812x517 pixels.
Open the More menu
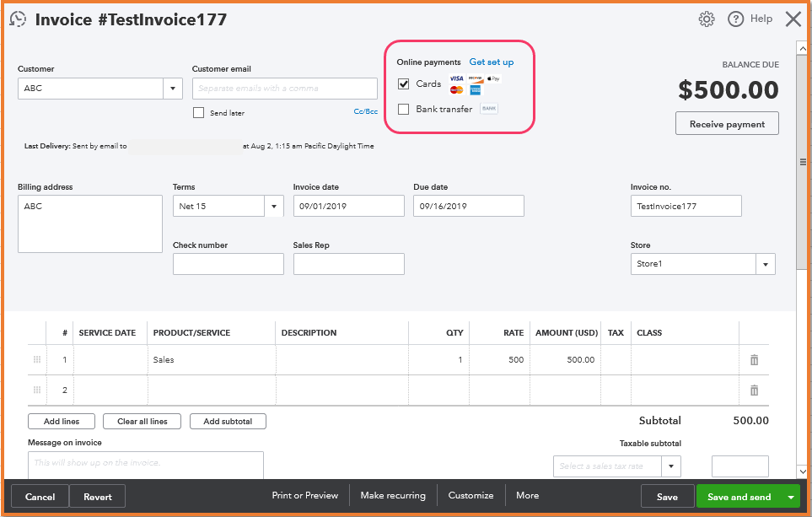pos(527,496)
